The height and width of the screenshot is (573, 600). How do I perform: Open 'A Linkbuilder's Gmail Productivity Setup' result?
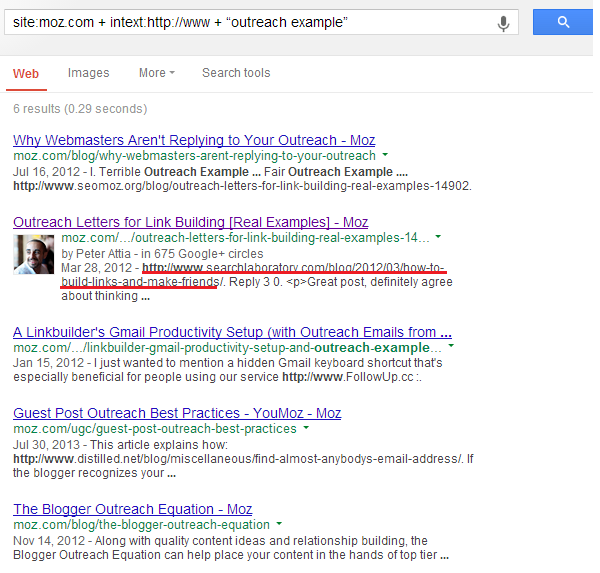click(232, 332)
